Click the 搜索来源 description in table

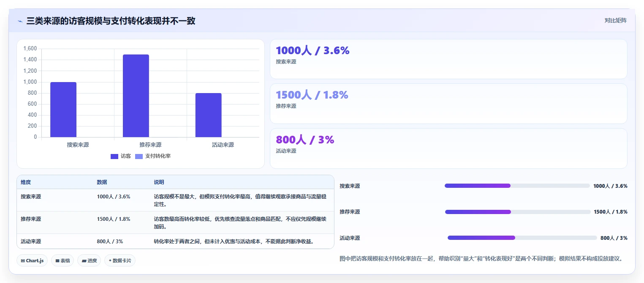(240, 201)
